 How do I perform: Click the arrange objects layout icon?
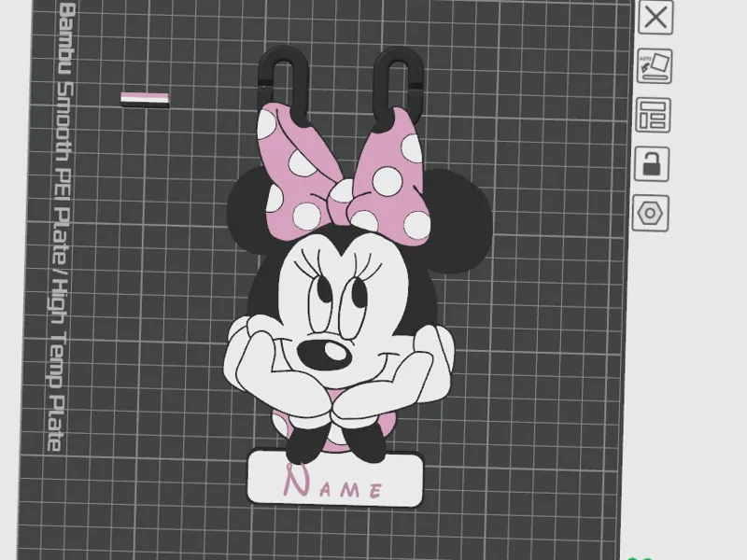click(653, 115)
